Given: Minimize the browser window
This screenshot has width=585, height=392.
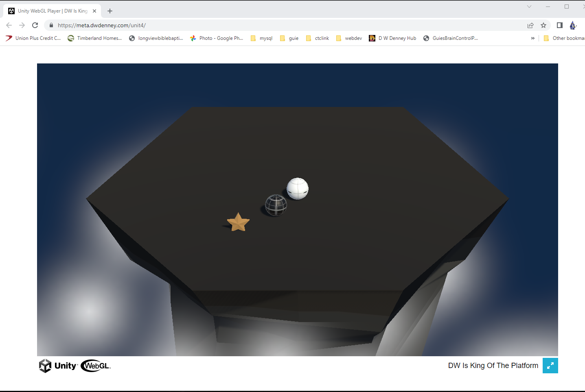Looking at the screenshot, I should point(548,7).
